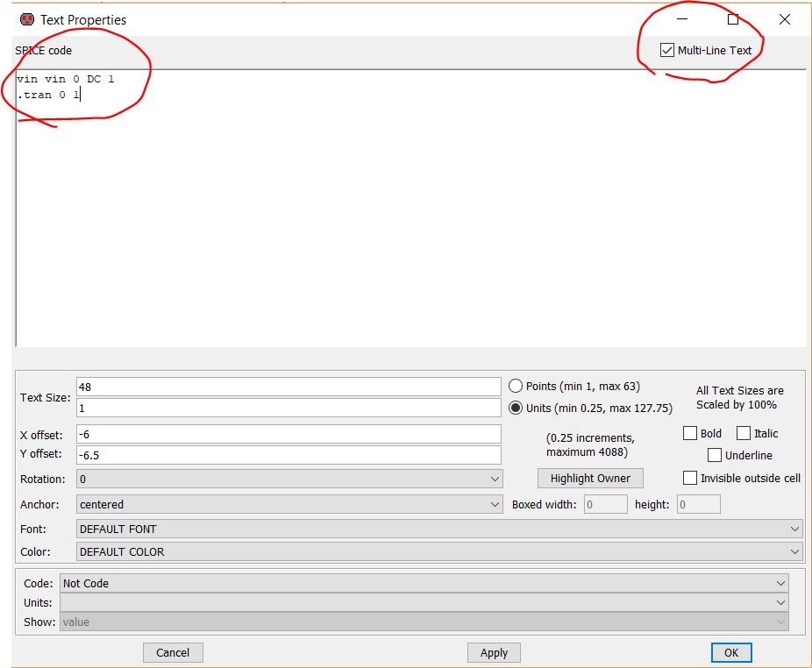Select the Units text size radio button
The image size is (812, 668).
point(516,408)
